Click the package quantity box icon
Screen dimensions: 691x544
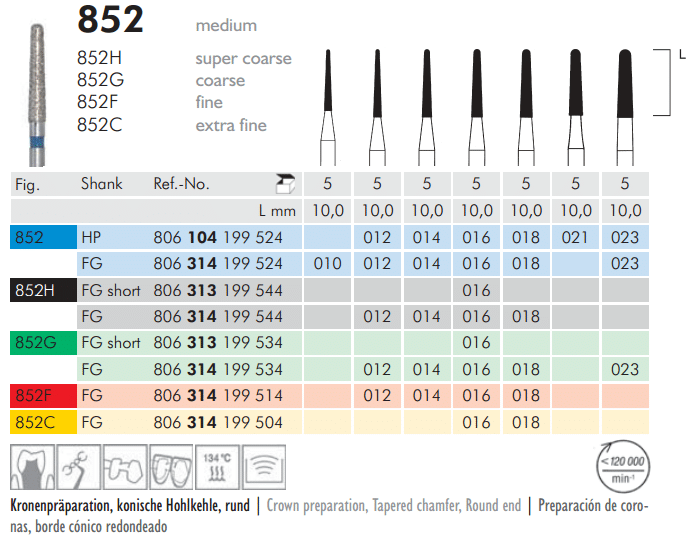285,184
